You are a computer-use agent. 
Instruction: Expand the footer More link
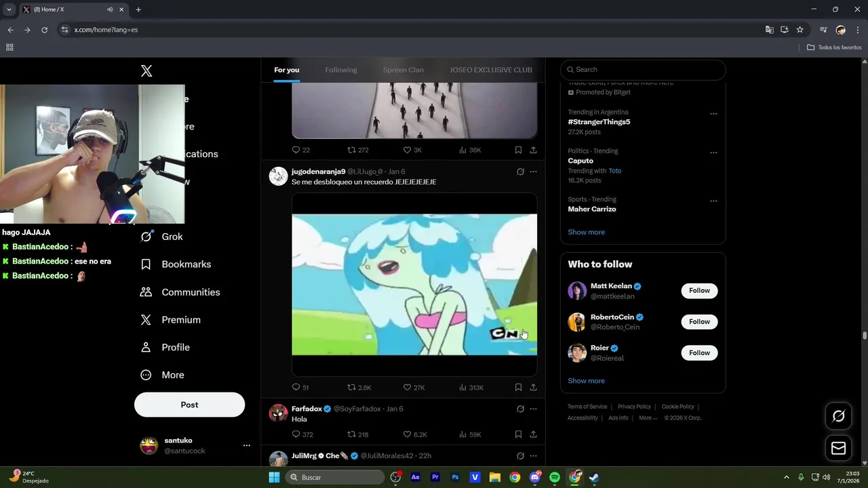coord(648,418)
